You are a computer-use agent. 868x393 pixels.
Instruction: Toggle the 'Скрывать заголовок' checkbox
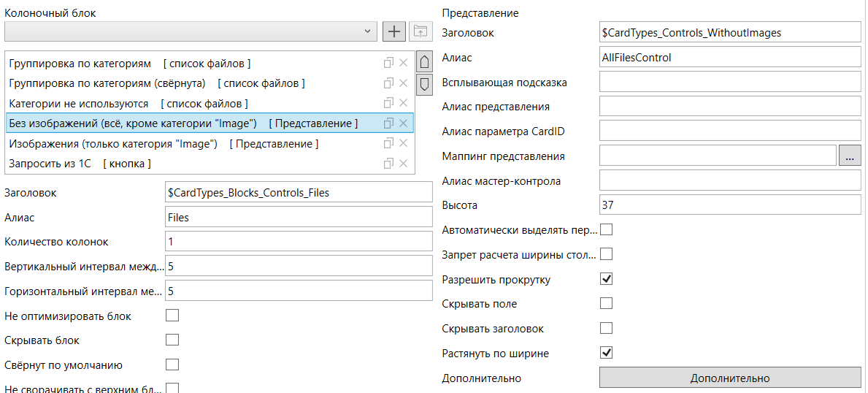[607, 328]
